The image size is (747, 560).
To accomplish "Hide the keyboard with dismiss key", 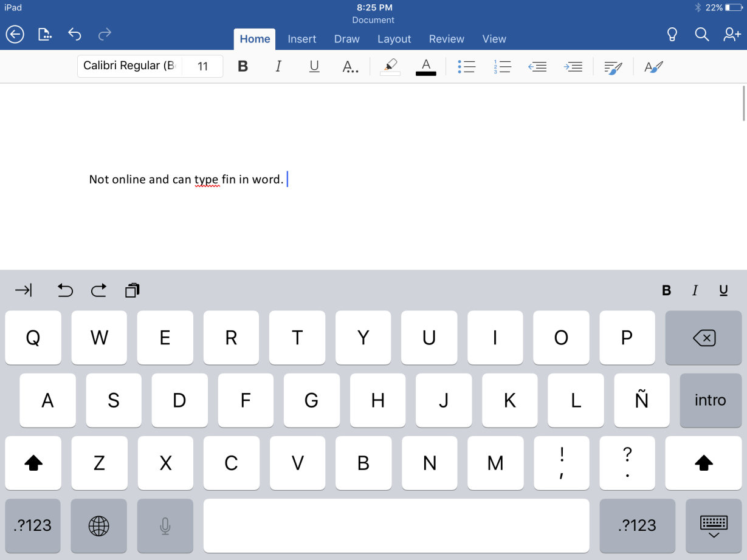I will coord(714,526).
